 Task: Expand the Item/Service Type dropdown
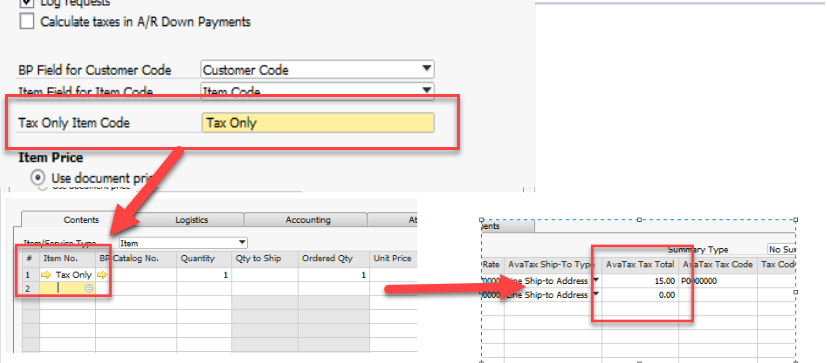click(242, 243)
